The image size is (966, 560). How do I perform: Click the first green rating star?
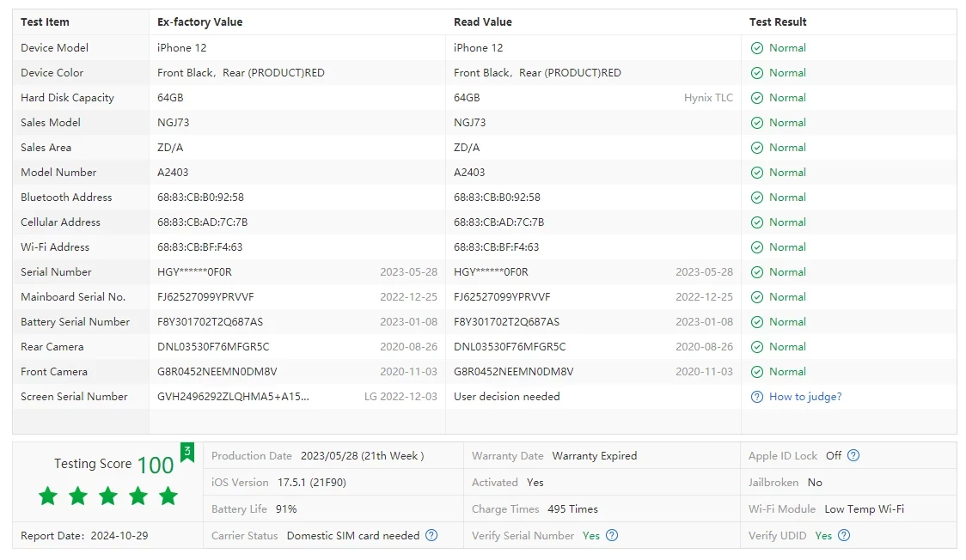(48, 496)
